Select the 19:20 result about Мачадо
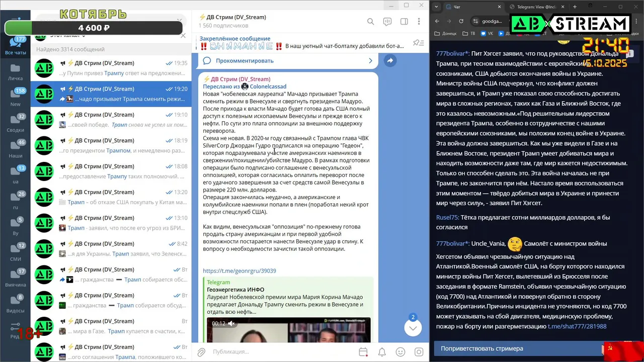Viewport: 644px width, 362px height. 111,94
